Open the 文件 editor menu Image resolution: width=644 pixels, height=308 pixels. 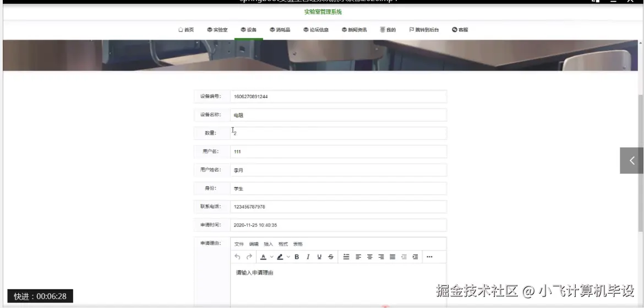click(x=239, y=244)
